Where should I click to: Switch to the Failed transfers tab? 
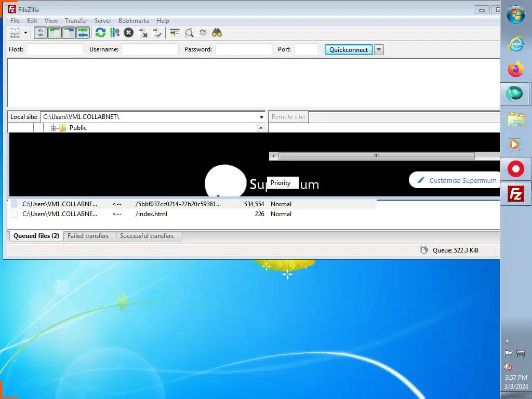(x=88, y=236)
